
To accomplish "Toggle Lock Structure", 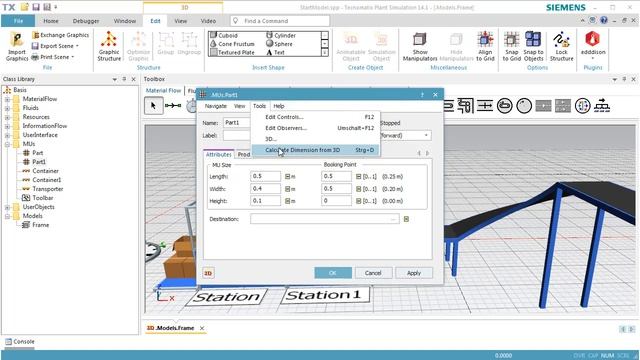I will 561,46.
